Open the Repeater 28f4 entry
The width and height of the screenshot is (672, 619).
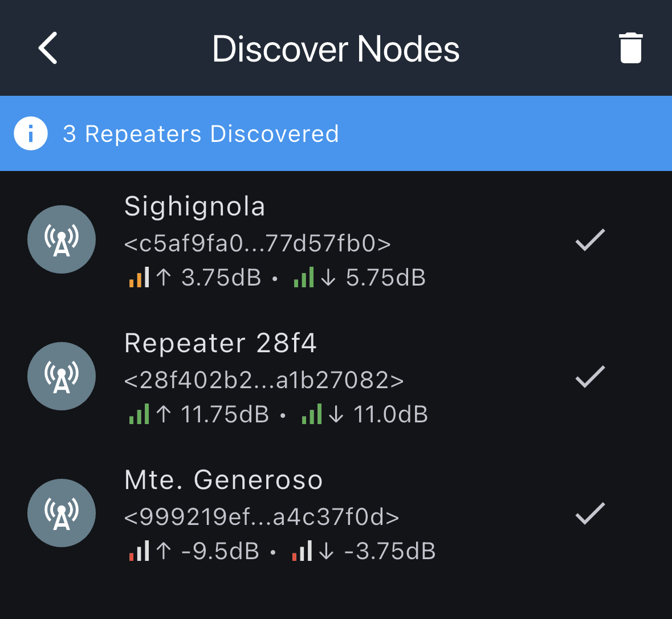click(221, 343)
